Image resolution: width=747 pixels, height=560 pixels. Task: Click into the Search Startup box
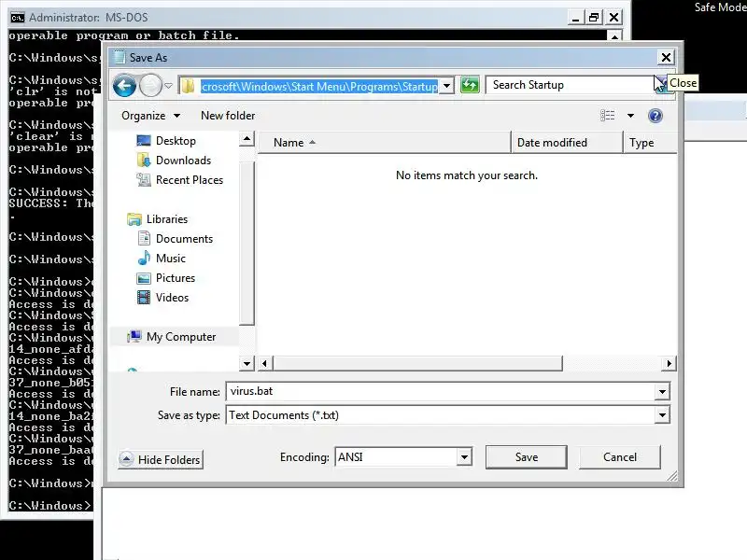(x=571, y=85)
